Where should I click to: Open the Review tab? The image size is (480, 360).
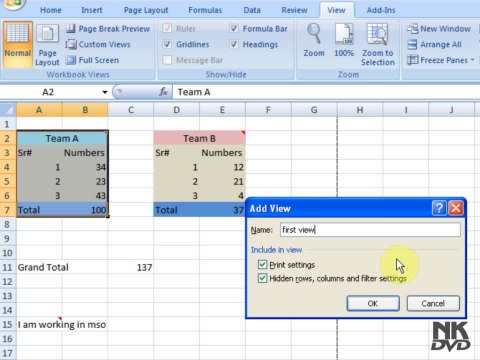[294, 10]
